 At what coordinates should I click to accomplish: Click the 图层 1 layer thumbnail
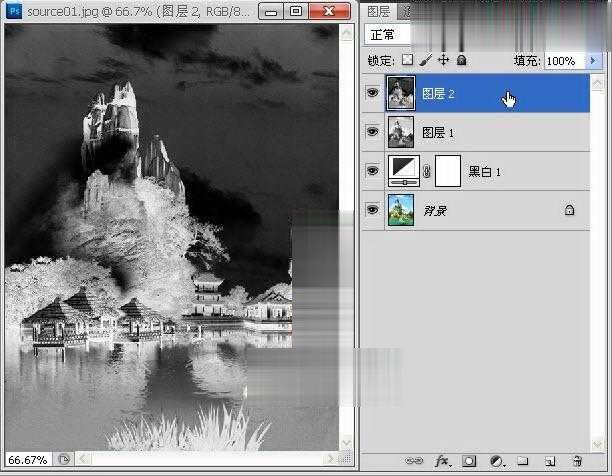[401, 132]
